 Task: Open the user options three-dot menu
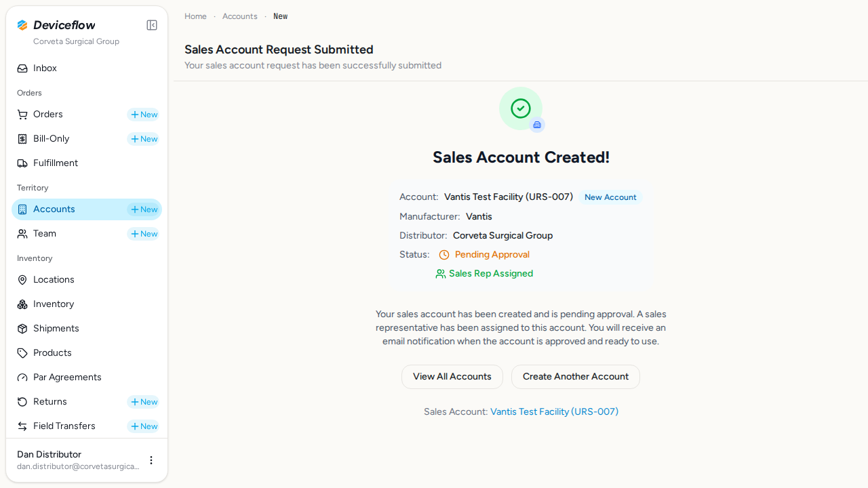pyautogui.click(x=151, y=460)
